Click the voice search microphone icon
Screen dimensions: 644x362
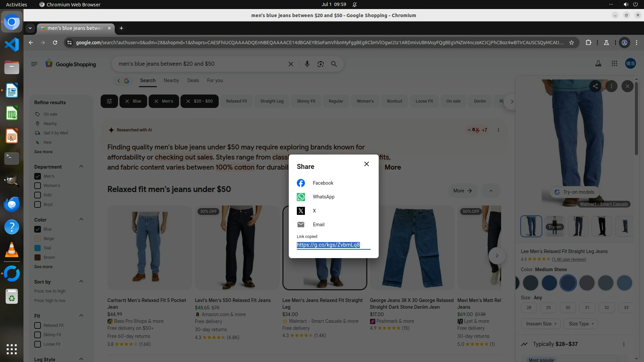pyautogui.click(x=307, y=64)
